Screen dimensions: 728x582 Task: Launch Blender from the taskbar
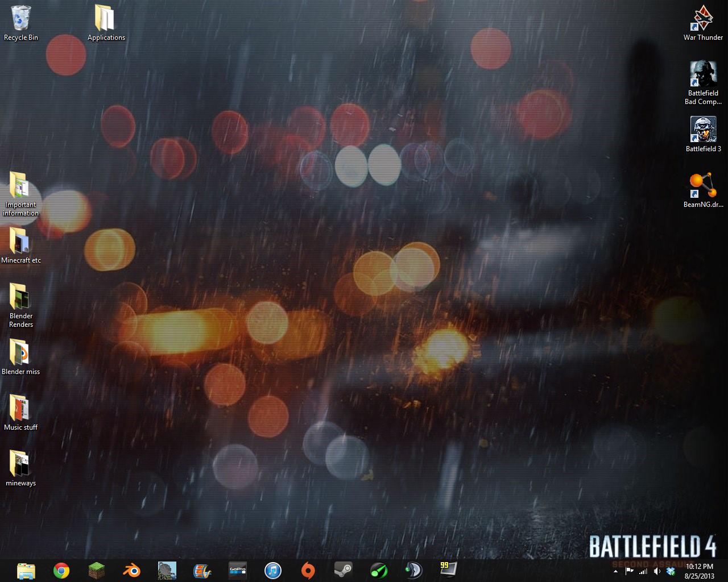click(x=132, y=570)
